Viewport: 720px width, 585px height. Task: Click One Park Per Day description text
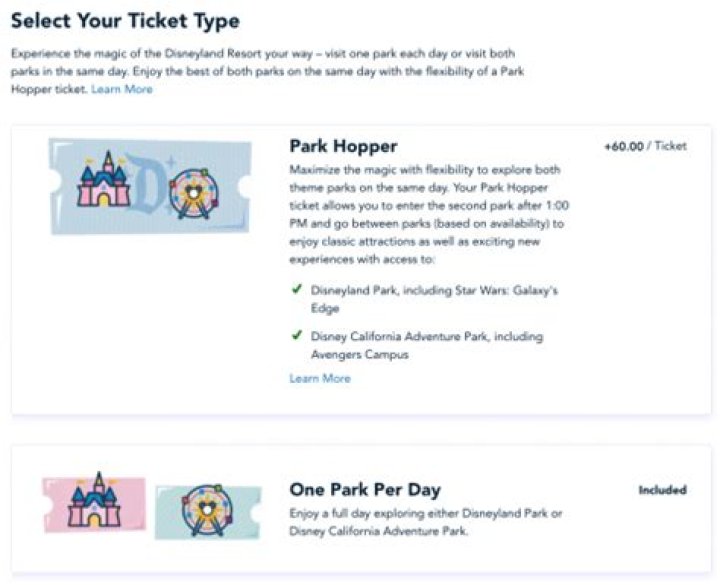click(x=426, y=522)
